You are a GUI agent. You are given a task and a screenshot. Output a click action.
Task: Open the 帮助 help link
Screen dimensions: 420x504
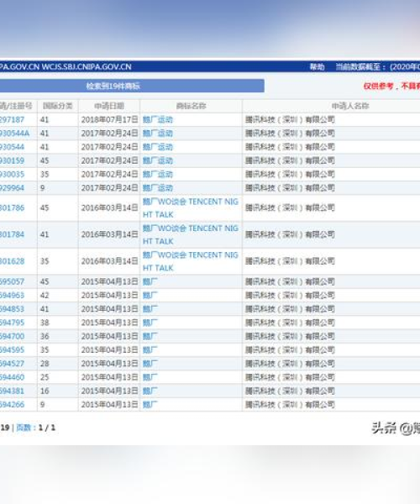click(317, 67)
